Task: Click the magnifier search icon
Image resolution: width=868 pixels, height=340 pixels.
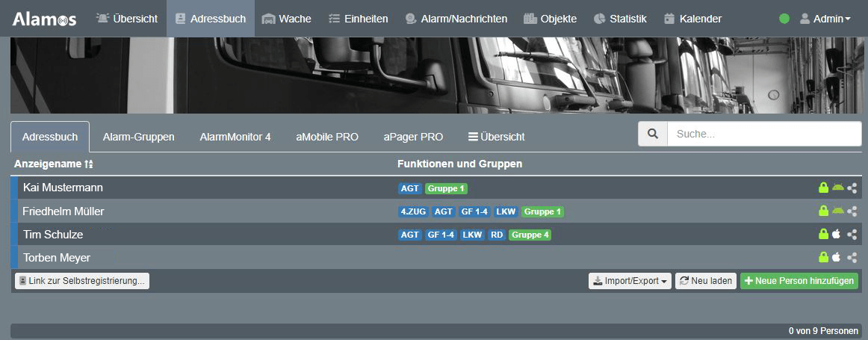Action: pos(653,134)
